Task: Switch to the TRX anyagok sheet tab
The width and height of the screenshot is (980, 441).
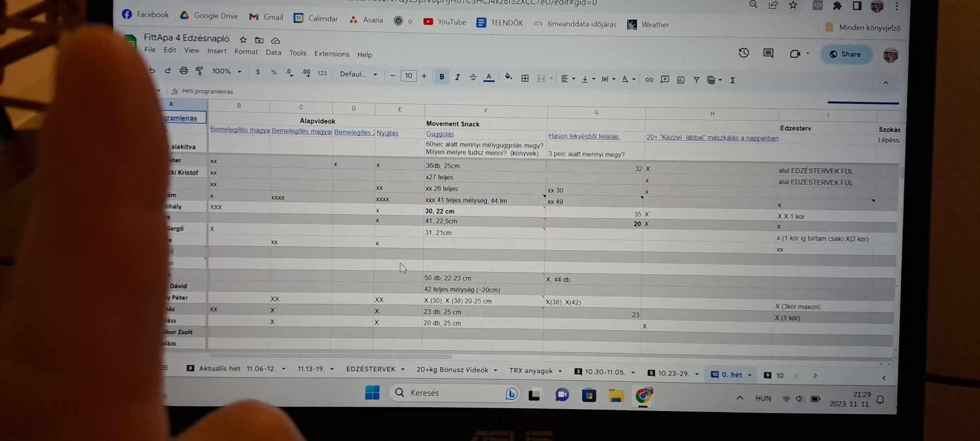Action: [x=532, y=371]
